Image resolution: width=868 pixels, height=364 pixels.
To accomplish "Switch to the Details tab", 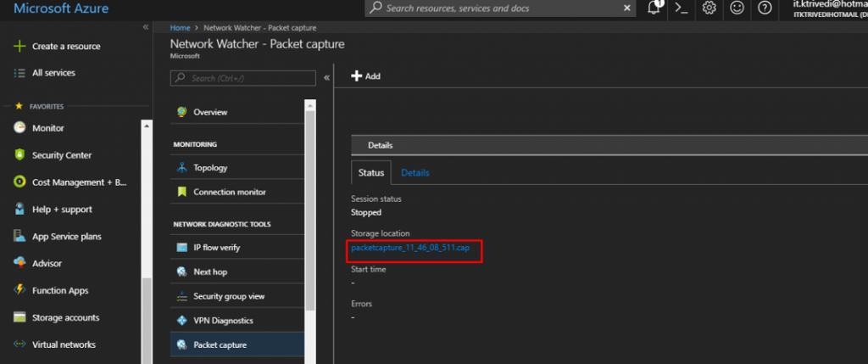I will tap(415, 172).
